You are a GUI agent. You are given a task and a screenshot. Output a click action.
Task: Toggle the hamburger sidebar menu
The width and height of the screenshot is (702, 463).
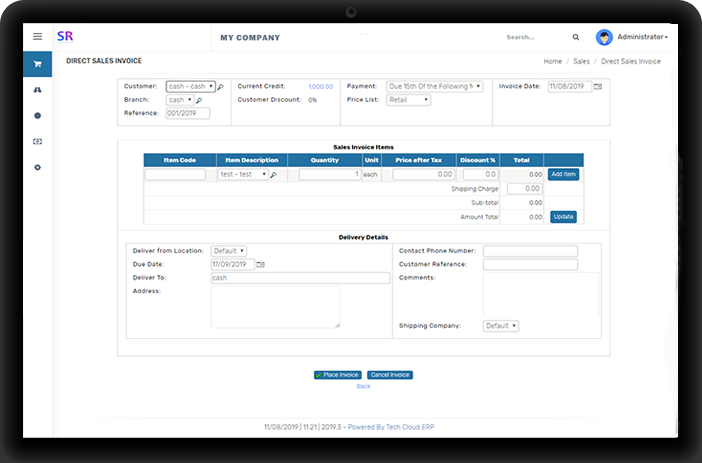click(37, 37)
